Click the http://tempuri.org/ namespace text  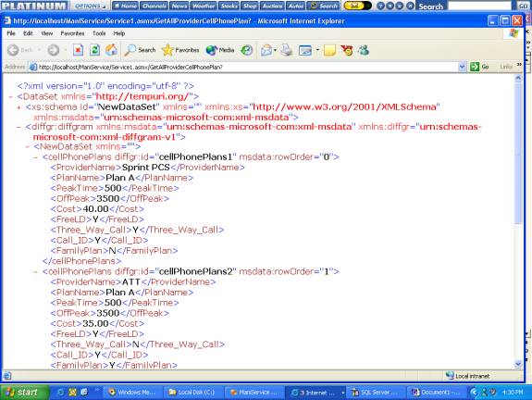click(x=142, y=97)
